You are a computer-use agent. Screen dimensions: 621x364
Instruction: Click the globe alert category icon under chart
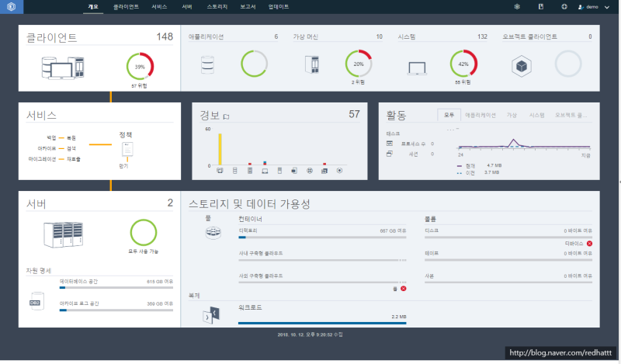(310, 171)
